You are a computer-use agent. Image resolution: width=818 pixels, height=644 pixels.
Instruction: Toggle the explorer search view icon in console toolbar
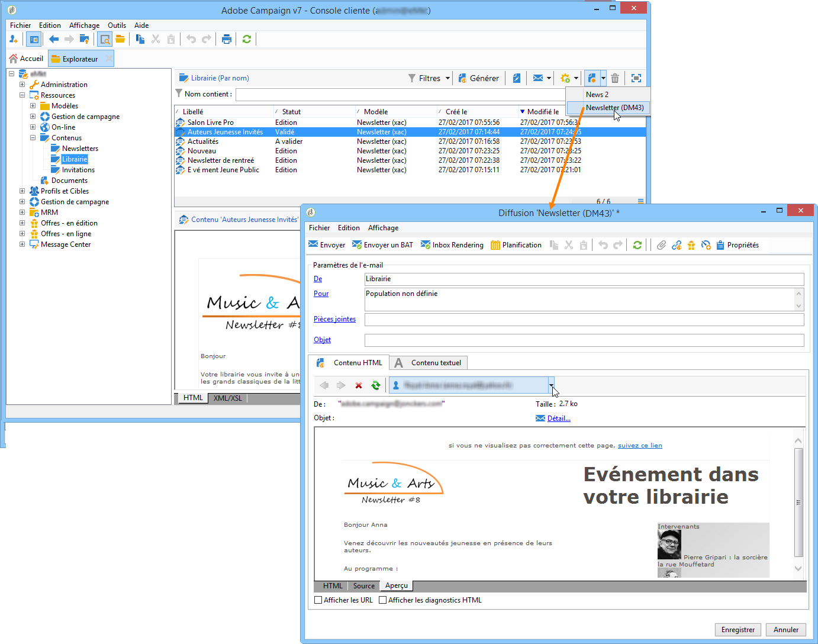105,39
